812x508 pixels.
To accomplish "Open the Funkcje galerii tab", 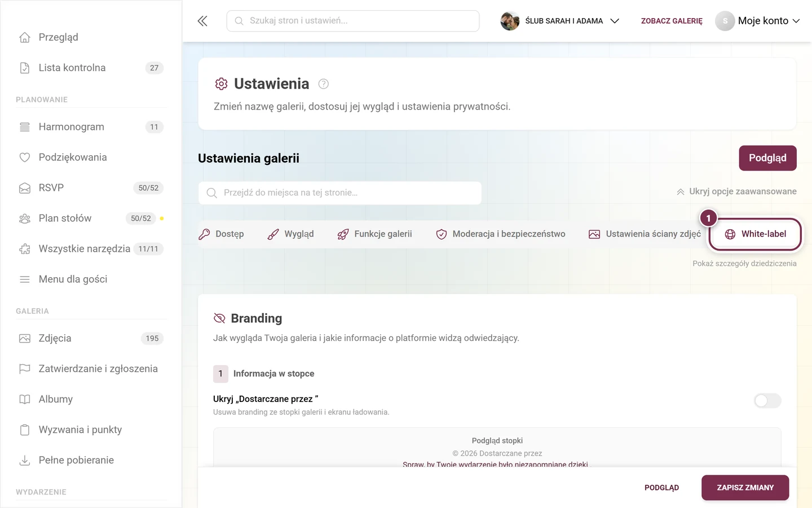I will click(374, 234).
